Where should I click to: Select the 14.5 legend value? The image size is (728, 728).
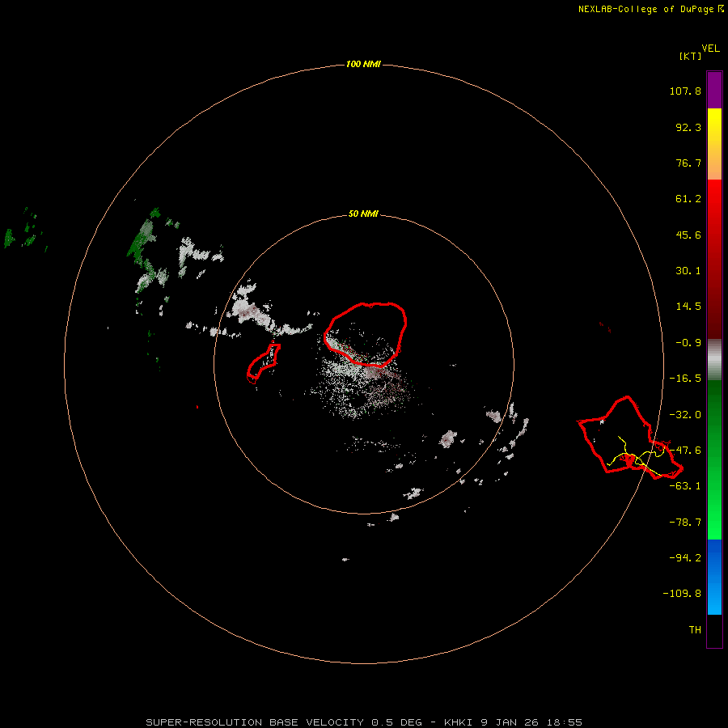tap(688, 307)
